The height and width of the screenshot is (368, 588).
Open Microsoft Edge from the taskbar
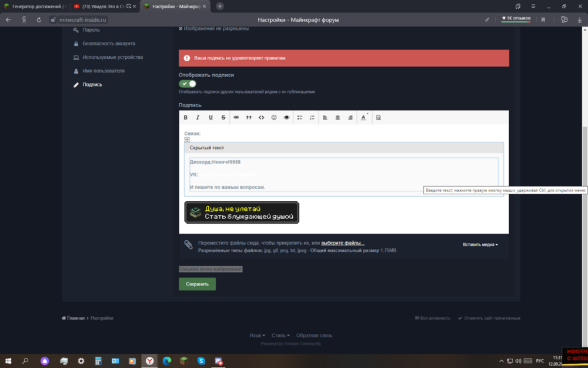click(167, 361)
